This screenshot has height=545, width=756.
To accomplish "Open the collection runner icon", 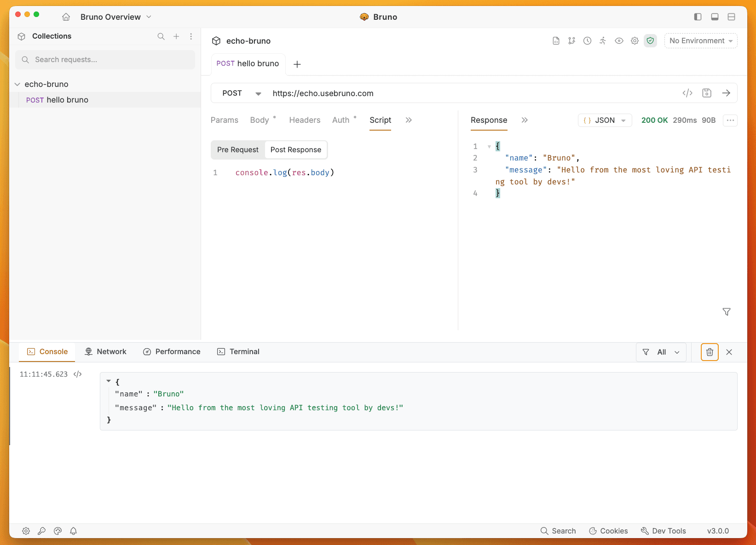I will click(x=603, y=41).
